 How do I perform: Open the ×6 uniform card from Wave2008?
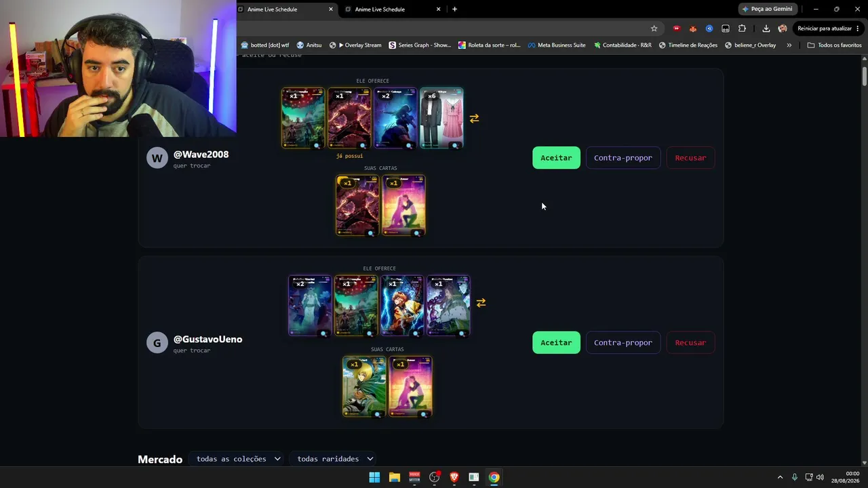pos(441,118)
